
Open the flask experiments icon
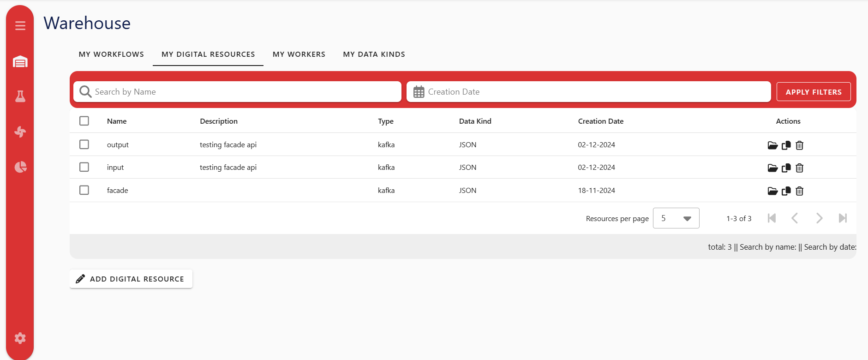pyautogui.click(x=20, y=96)
